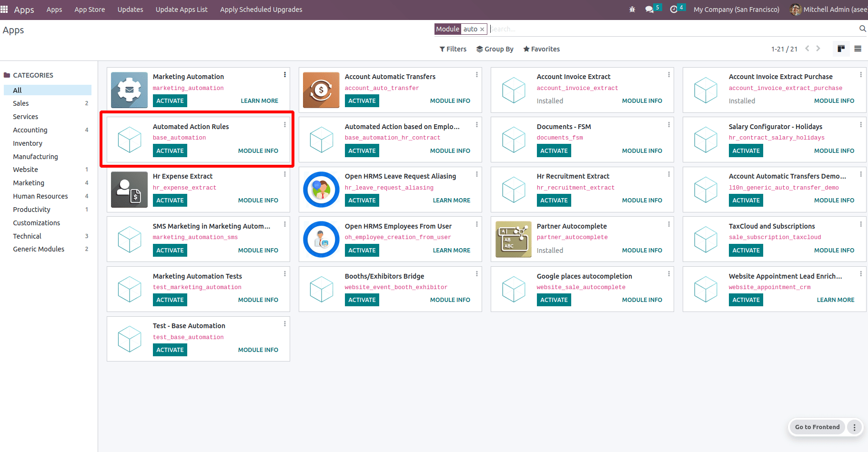This screenshot has width=868, height=452.
Task: Click Update Apps List menu
Action: point(182,10)
